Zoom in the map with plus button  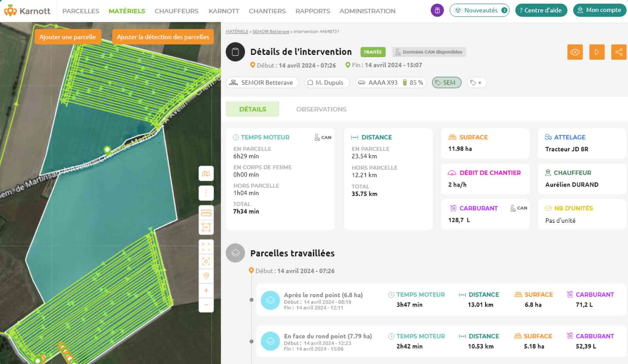[x=206, y=290]
